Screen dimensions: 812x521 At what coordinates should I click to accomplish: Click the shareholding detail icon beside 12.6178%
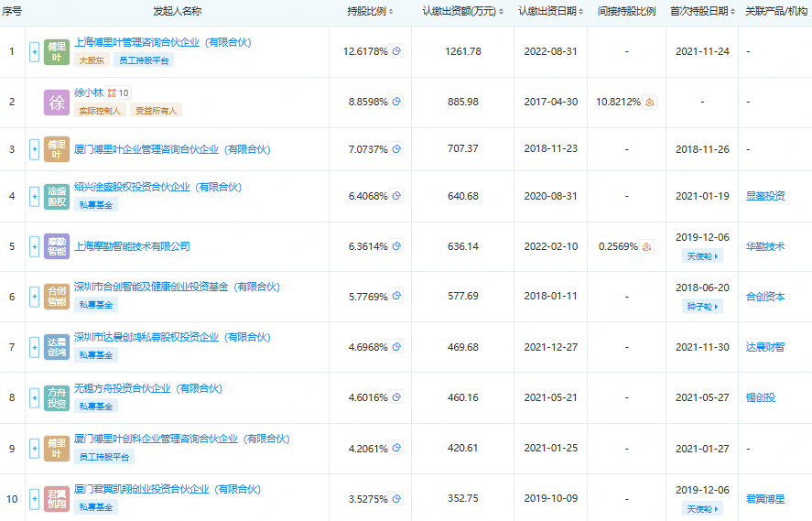[x=396, y=51]
